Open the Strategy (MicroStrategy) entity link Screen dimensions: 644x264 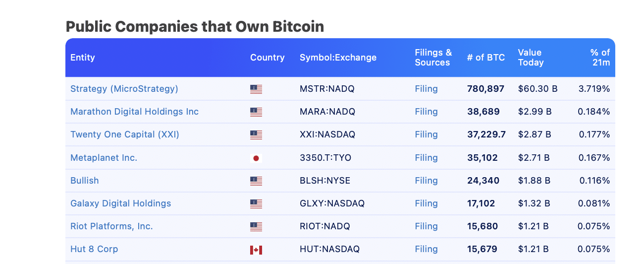click(124, 89)
